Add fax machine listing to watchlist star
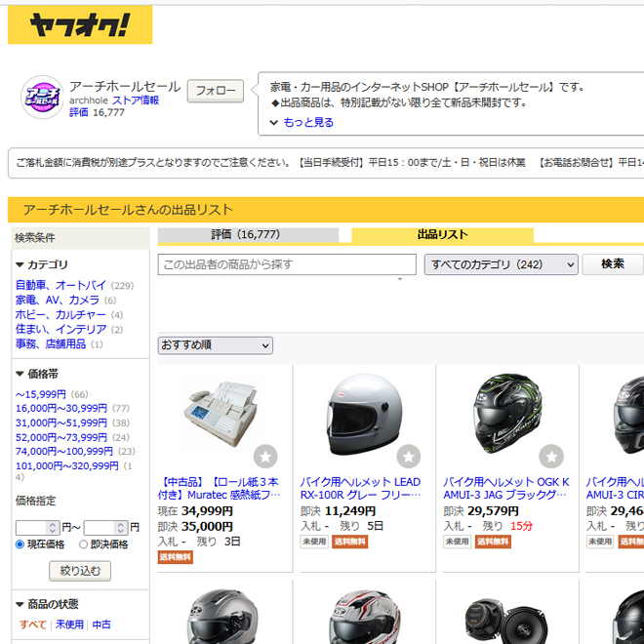 (265, 456)
